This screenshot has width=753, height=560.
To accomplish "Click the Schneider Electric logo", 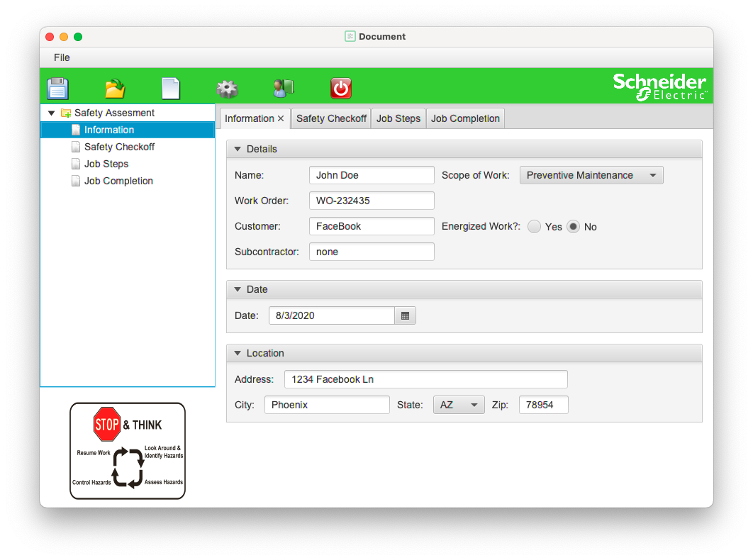I will pos(660,85).
